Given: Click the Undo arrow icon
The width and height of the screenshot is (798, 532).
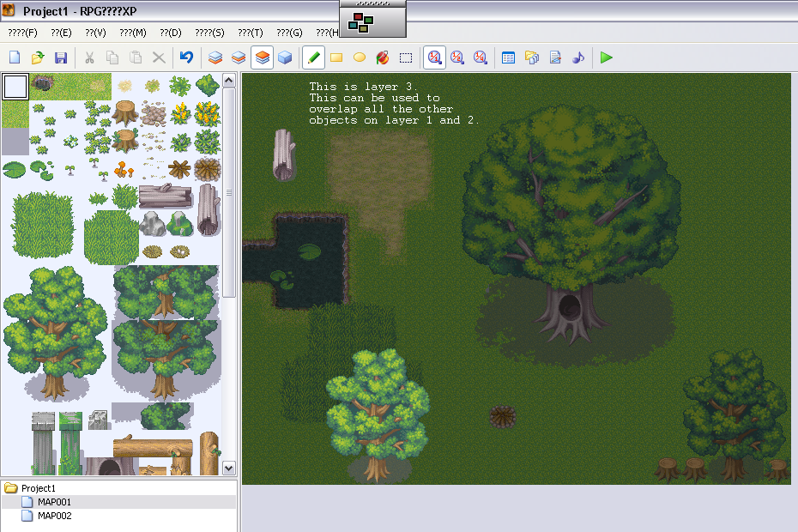Looking at the screenshot, I should [186, 57].
